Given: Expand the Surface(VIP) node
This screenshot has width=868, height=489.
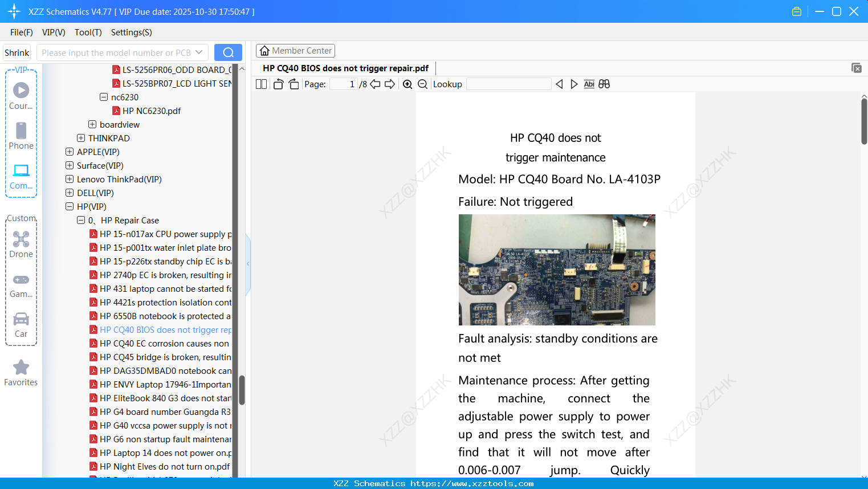Looking at the screenshot, I should [70, 166].
